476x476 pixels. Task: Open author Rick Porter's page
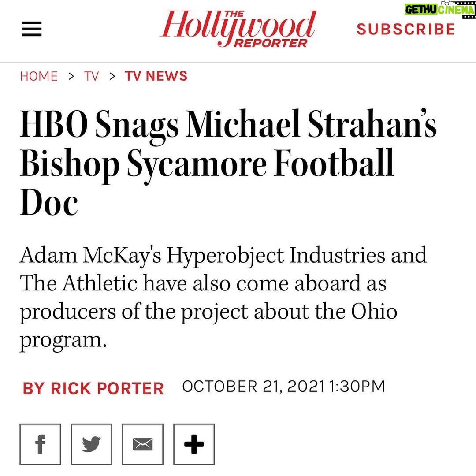point(93,388)
